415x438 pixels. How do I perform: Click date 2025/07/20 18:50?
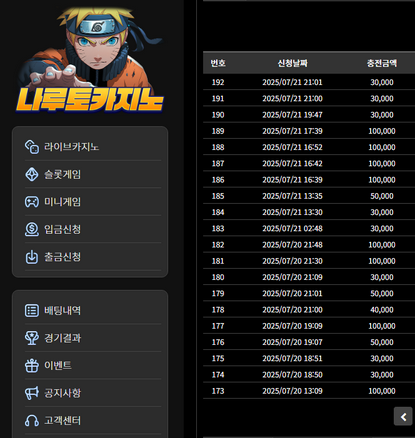click(x=292, y=375)
